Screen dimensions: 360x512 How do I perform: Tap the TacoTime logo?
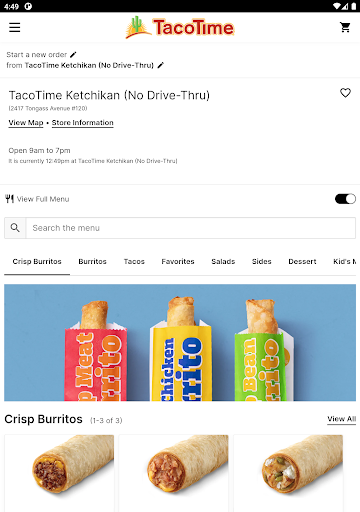(x=180, y=27)
